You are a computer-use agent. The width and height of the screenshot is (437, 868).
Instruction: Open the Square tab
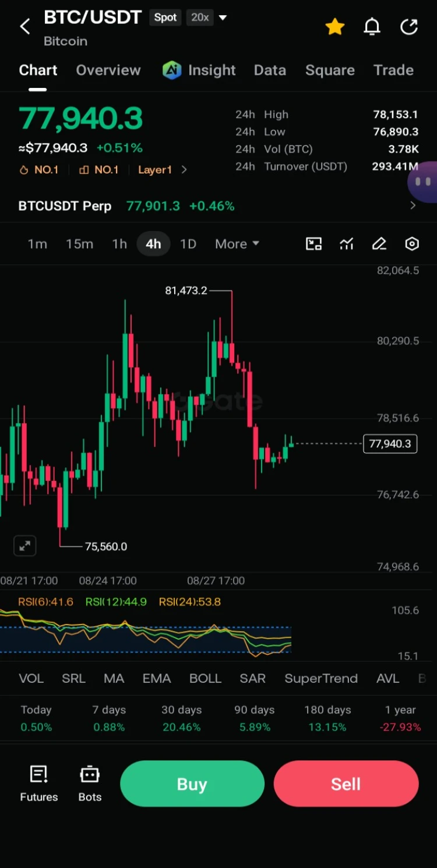point(330,70)
